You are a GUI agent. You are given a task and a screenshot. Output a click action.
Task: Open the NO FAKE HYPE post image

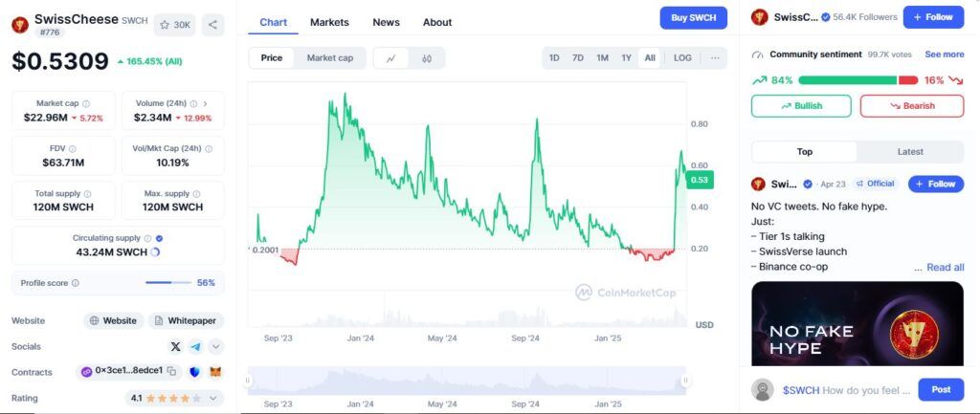(x=857, y=323)
